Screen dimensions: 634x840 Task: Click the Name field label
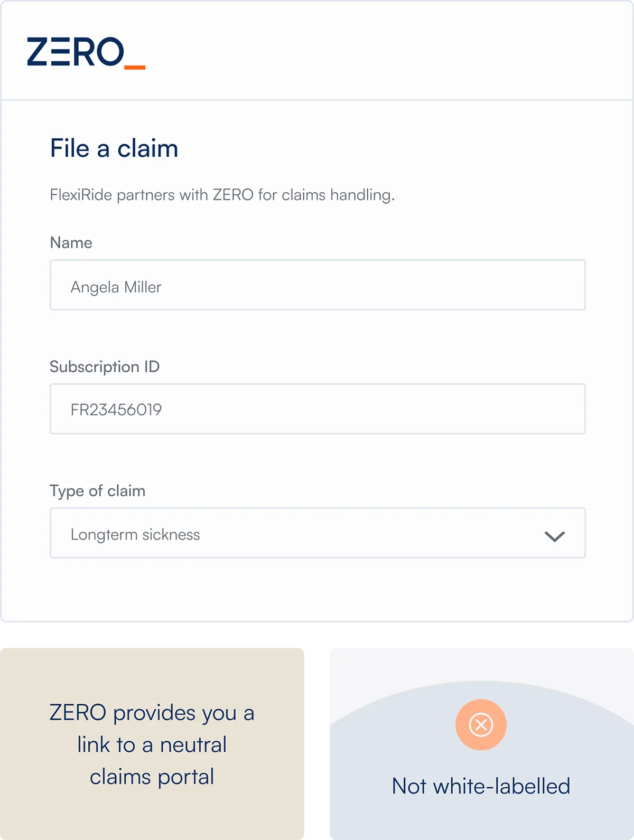71,243
